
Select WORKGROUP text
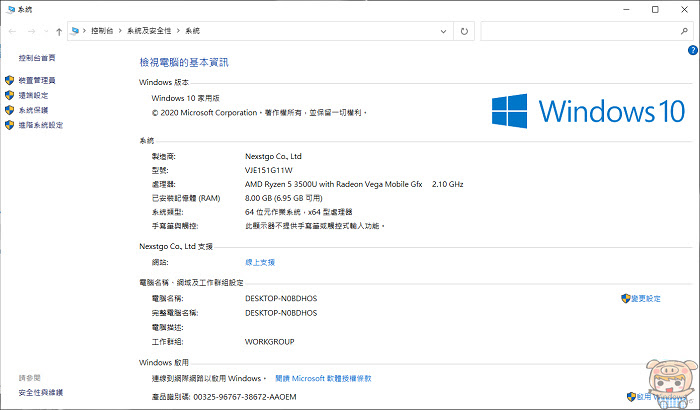click(270, 342)
